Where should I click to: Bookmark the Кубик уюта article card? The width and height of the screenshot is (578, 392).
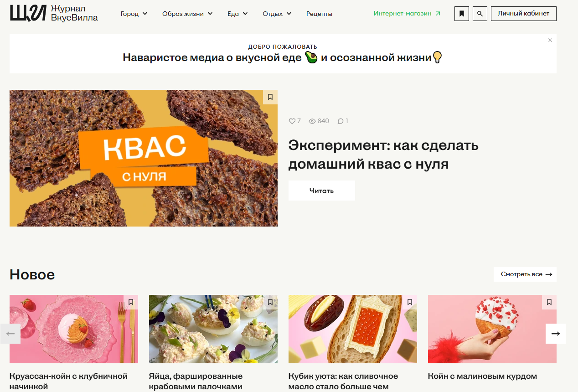click(x=410, y=302)
